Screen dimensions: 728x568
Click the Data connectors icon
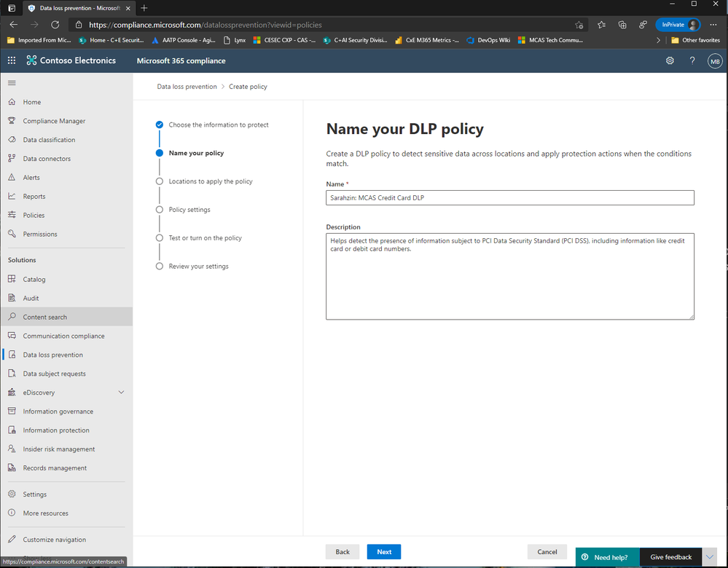tap(12, 158)
